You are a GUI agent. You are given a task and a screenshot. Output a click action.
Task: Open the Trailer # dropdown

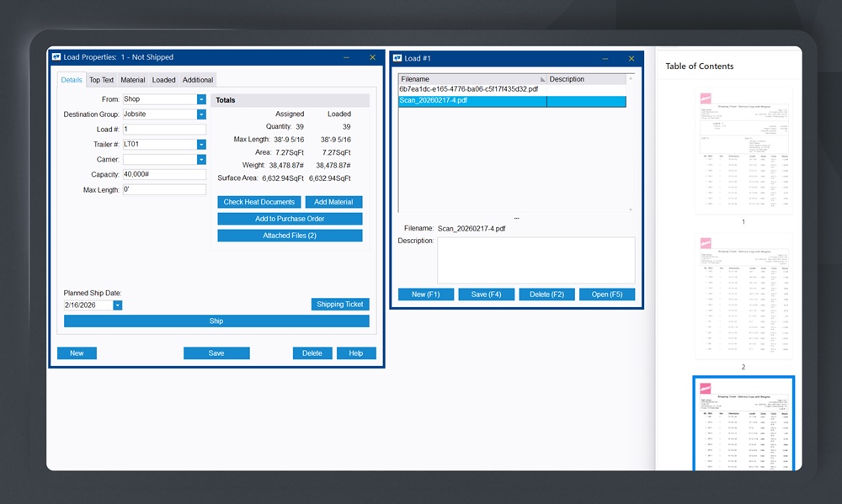pos(201,145)
